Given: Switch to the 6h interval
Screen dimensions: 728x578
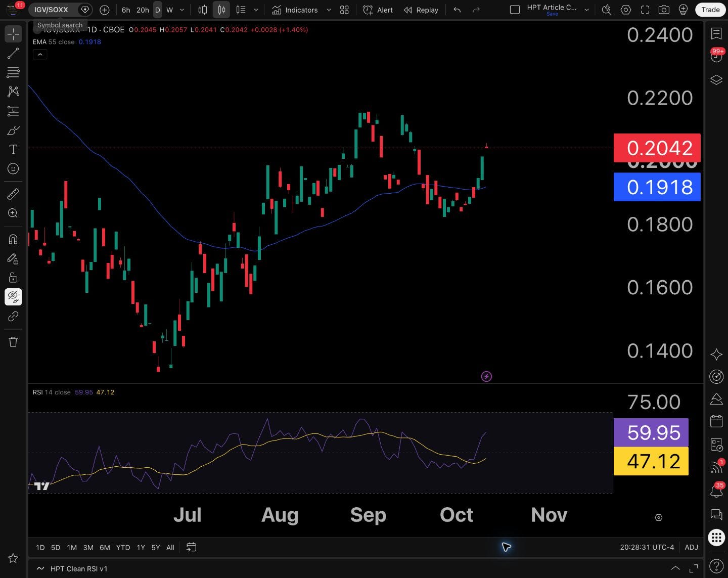Looking at the screenshot, I should [126, 10].
